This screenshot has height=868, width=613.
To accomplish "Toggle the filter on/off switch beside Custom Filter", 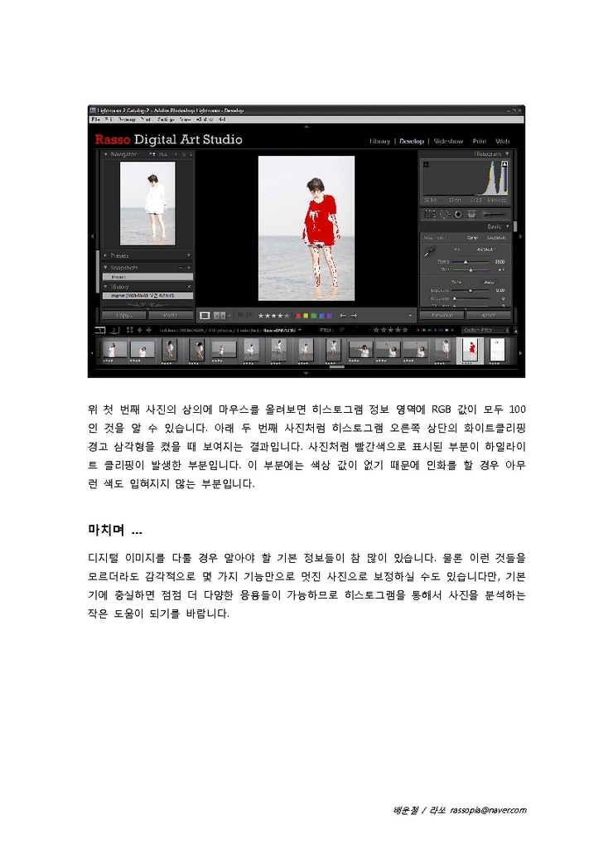I will pyautogui.click(x=515, y=330).
